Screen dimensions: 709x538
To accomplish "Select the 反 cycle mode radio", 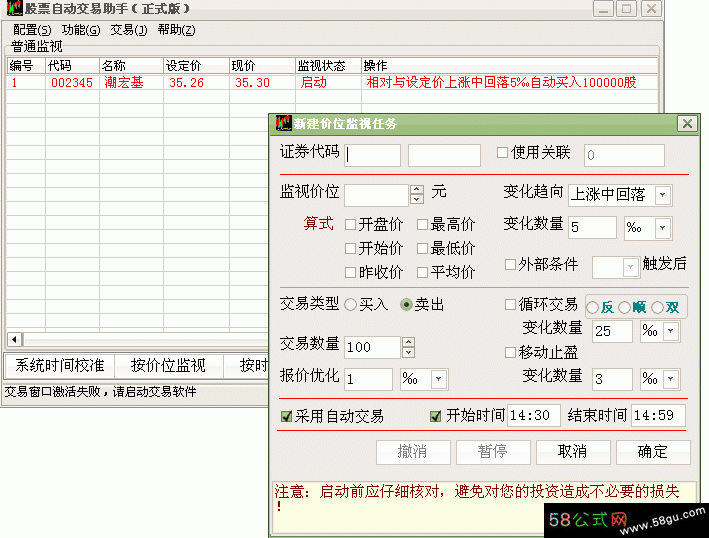I will point(592,308).
